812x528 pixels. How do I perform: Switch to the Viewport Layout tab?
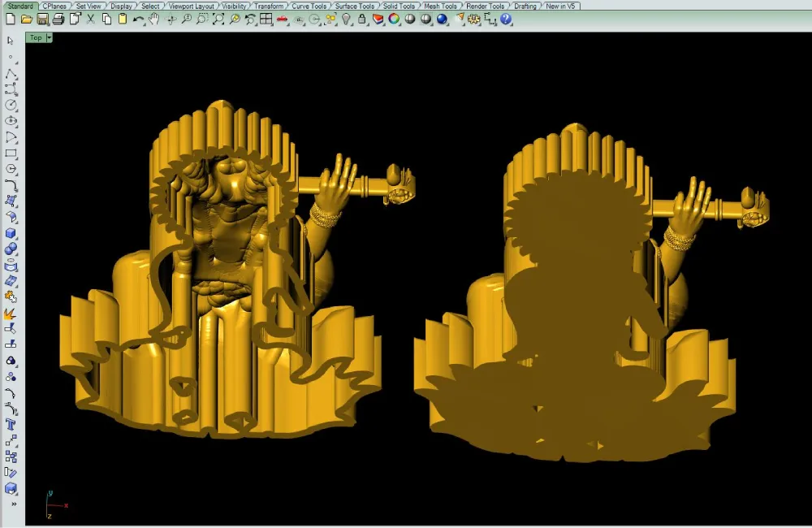click(191, 6)
